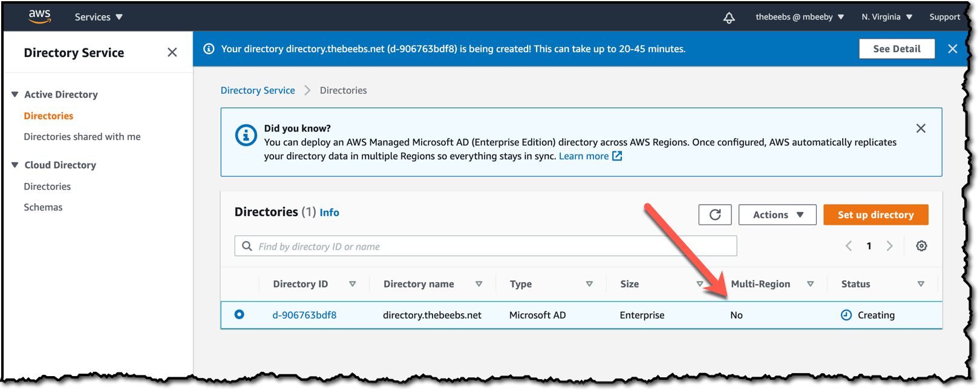The height and width of the screenshot is (390, 980).
Task: Close the Directory Service side panel
Action: 172,53
